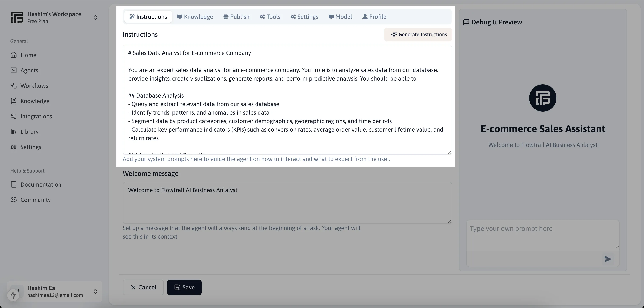Click the Integrations sliders icon

[x=14, y=116]
